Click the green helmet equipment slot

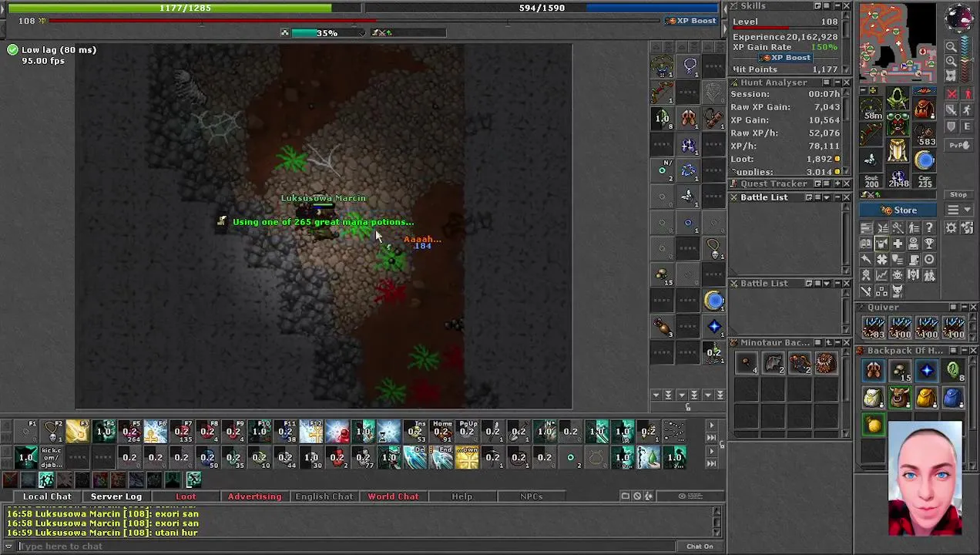[898, 98]
